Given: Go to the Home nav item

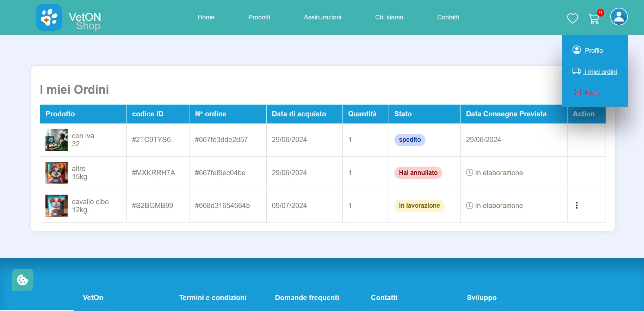Looking at the screenshot, I should click(206, 17).
